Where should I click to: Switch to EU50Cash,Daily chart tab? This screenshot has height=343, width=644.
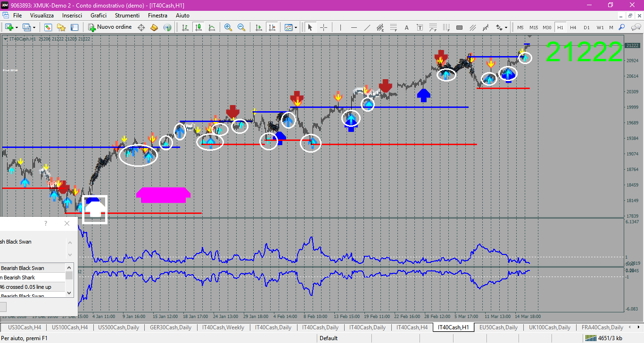point(498,327)
